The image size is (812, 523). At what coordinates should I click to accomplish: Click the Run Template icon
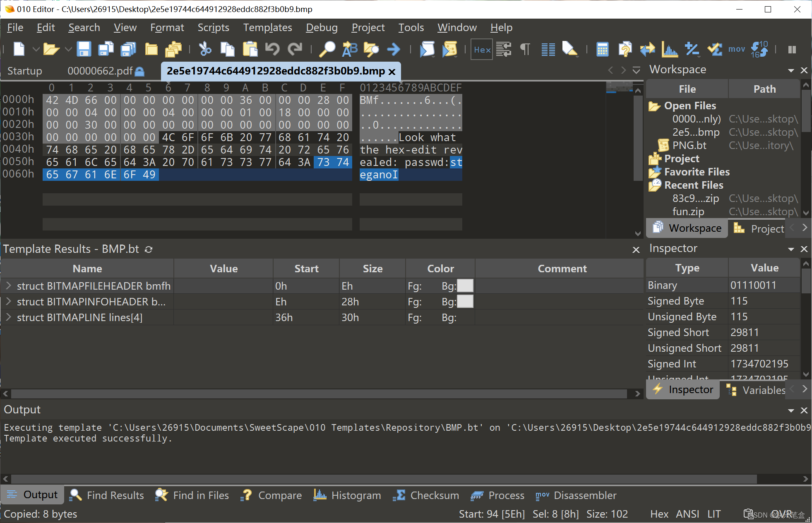point(450,49)
